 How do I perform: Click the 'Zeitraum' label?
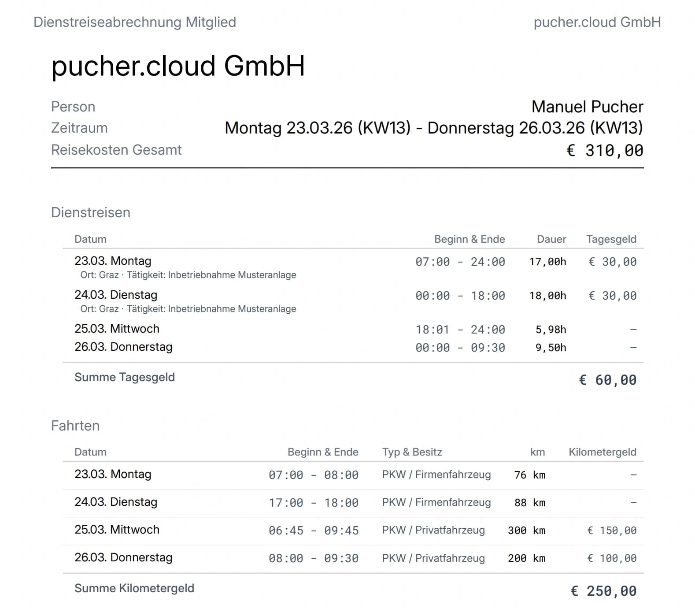79,128
